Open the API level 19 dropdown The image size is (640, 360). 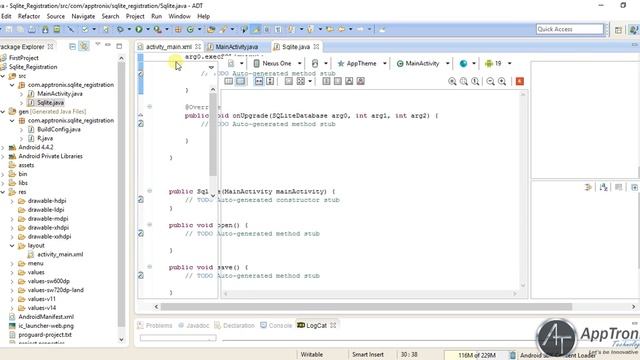pos(498,63)
